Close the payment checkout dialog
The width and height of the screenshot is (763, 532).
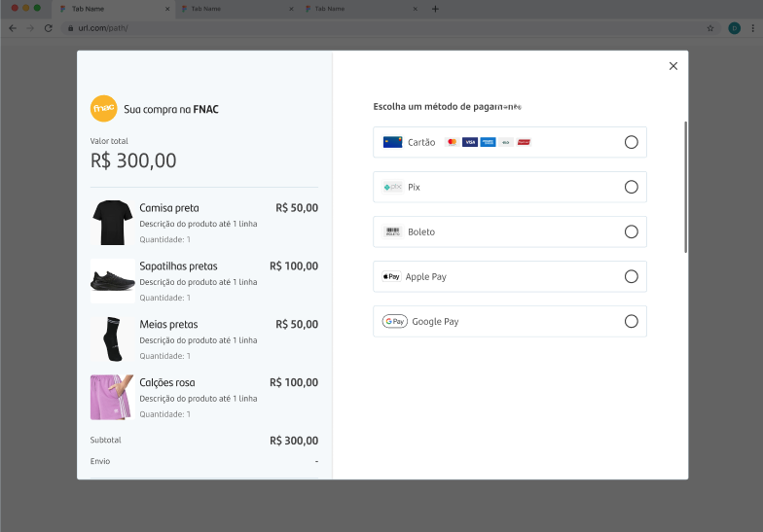coord(673,66)
